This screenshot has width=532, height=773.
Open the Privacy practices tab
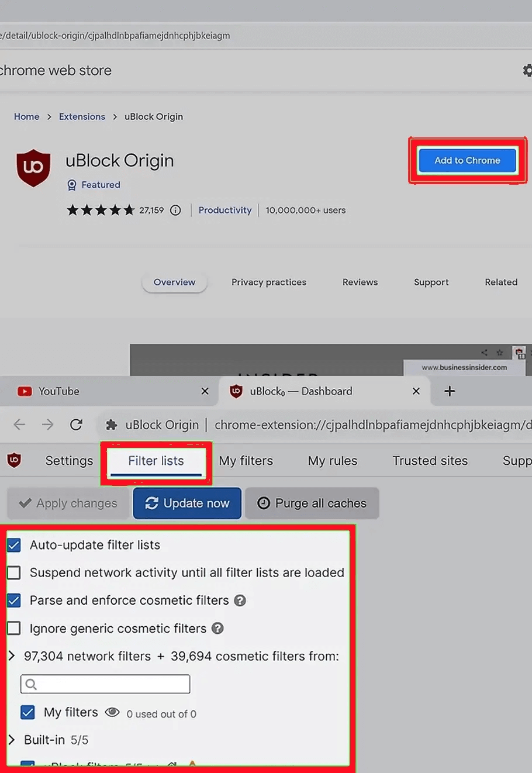tap(269, 282)
